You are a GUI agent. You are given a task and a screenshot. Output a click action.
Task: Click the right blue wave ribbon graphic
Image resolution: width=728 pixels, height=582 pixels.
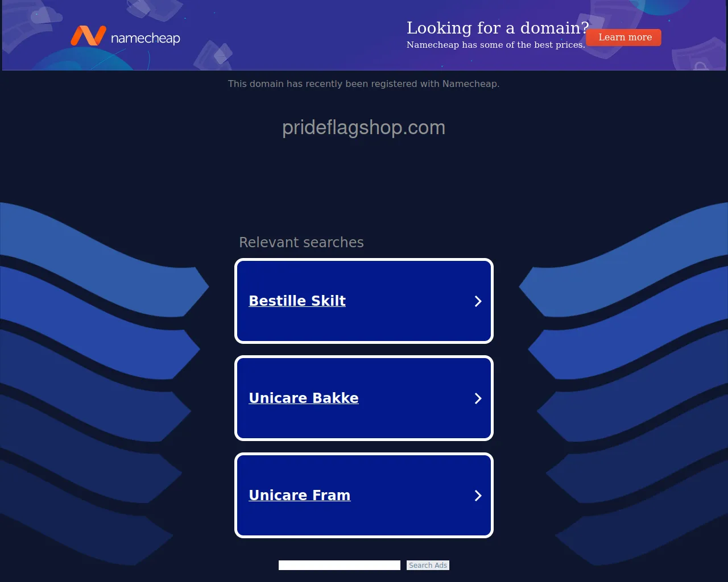click(626, 381)
